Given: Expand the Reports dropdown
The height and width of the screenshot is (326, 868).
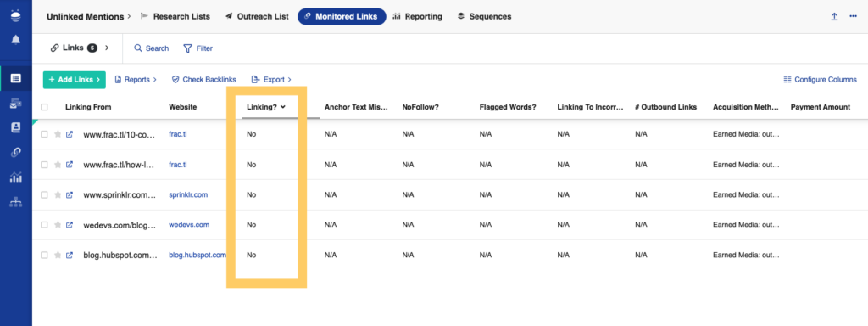Looking at the screenshot, I should tap(136, 79).
